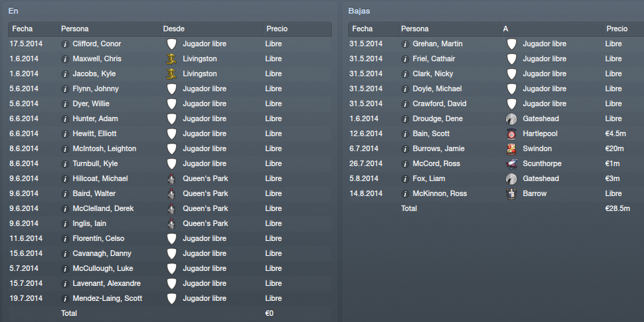644x322 pixels.
Task: Click Barrow club crest in McKinnon row
Action: coord(511,194)
